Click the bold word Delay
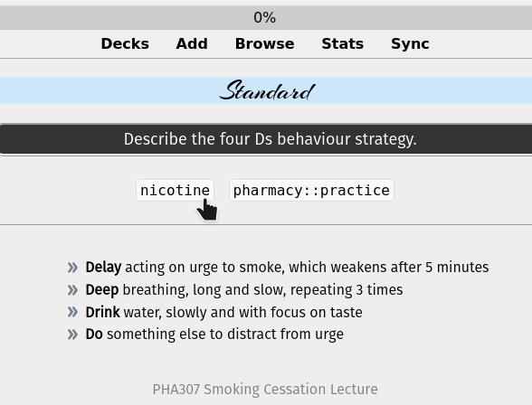This screenshot has height=405, width=532. tap(103, 267)
